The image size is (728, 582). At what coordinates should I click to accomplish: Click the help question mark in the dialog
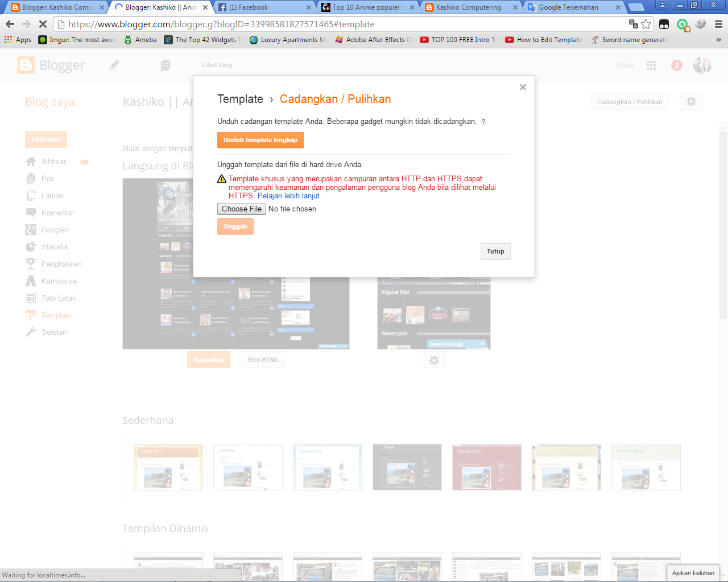483,122
